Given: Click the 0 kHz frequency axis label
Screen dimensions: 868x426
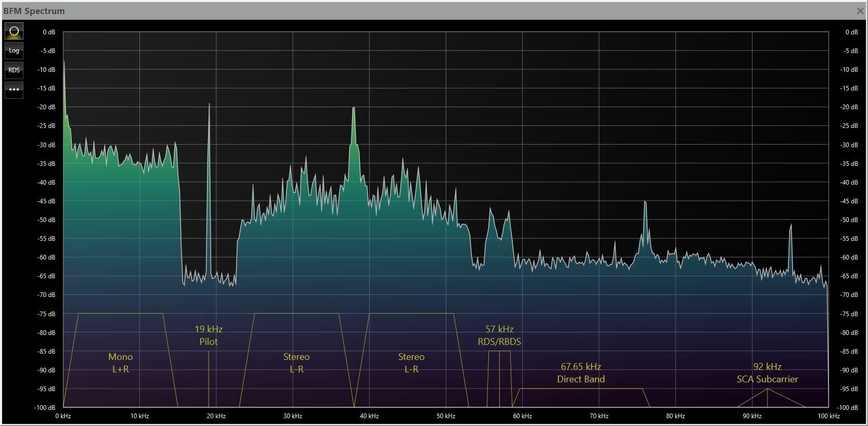Looking at the screenshot, I should click(63, 416).
